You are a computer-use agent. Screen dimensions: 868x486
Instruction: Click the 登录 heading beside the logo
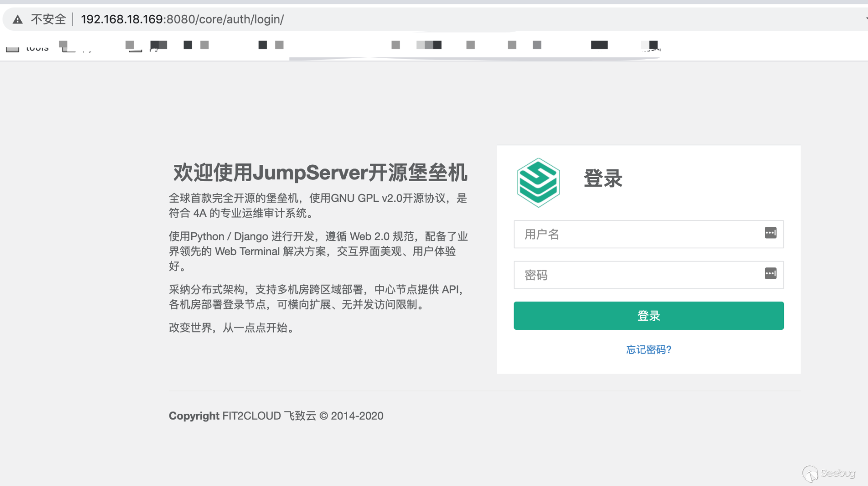pyautogui.click(x=603, y=178)
